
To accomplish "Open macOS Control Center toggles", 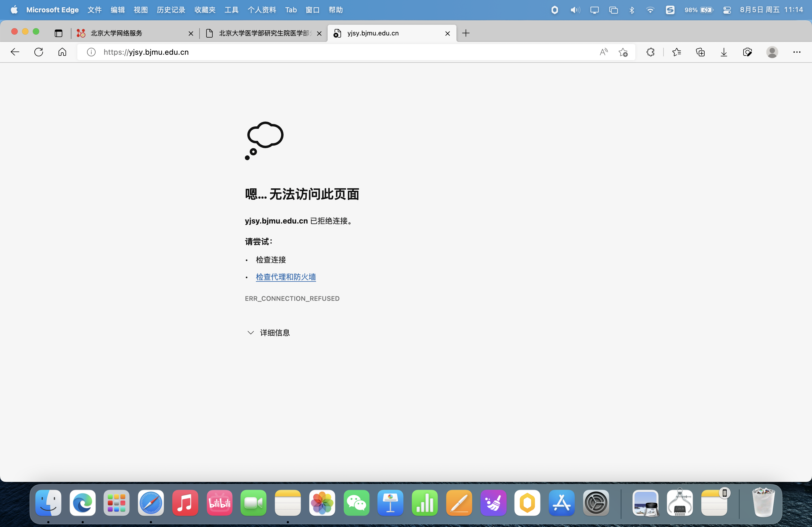I will point(727,10).
